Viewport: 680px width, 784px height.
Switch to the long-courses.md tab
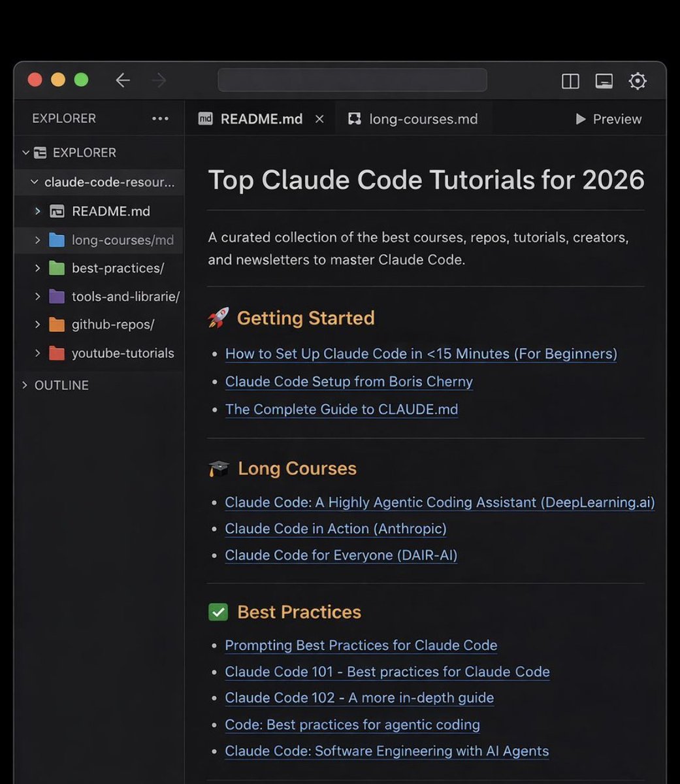point(414,119)
